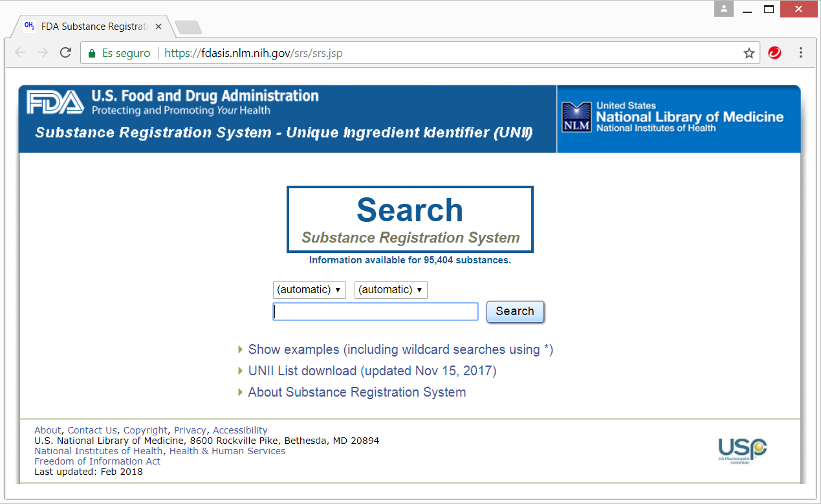Click the tab favicon OH2 icon
821x504 pixels.
click(x=29, y=26)
